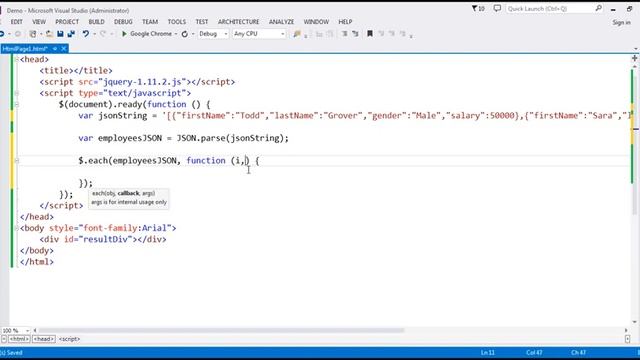The width and height of the screenshot is (640, 360).
Task: Click the Navigate Backward toolbar icon
Action: [x=2, y=34]
